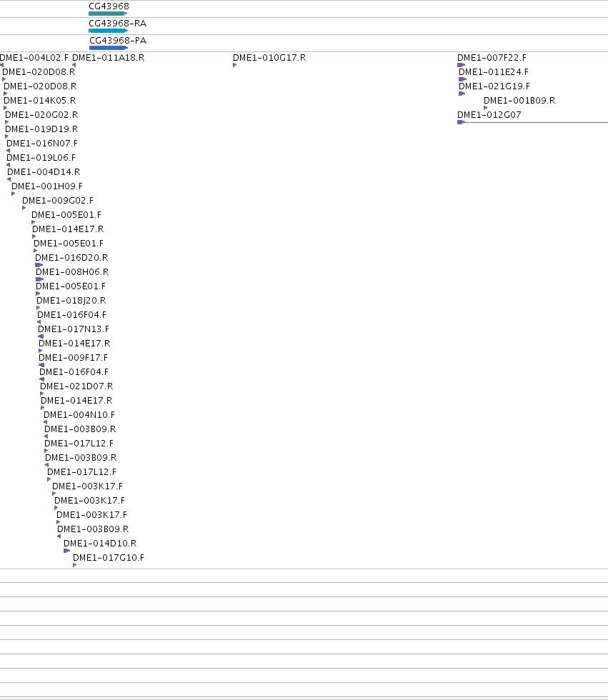608x700 pixels.
Task: Open the DME1-019L06.F feature
Action: coord(41,158)
